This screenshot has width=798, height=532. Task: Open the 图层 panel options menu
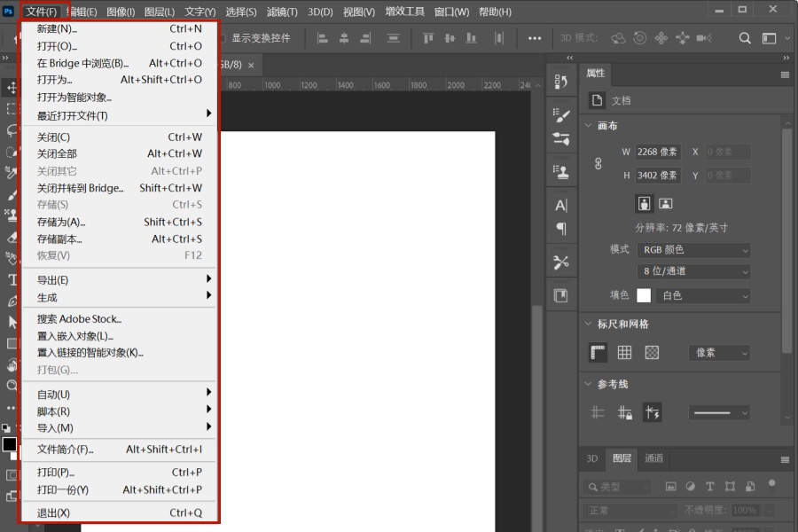[785, 459]
